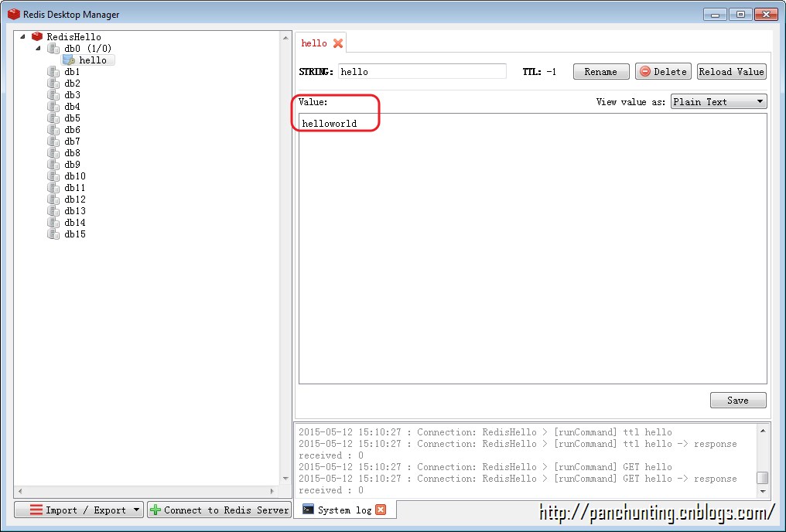786x532 pixels.
Task: Click the db8 database icon
Action: pos(53,153)
